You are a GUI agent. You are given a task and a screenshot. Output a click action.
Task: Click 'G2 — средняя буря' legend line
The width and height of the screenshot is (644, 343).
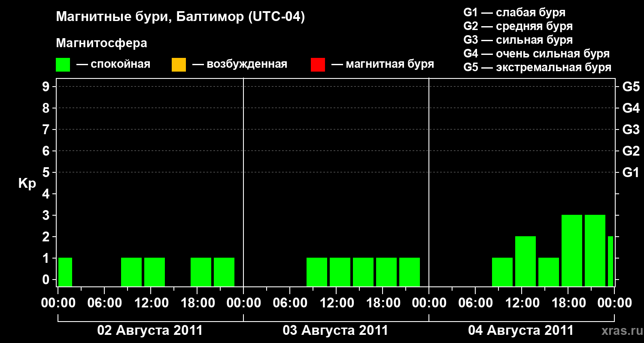[x=518, y=26]
